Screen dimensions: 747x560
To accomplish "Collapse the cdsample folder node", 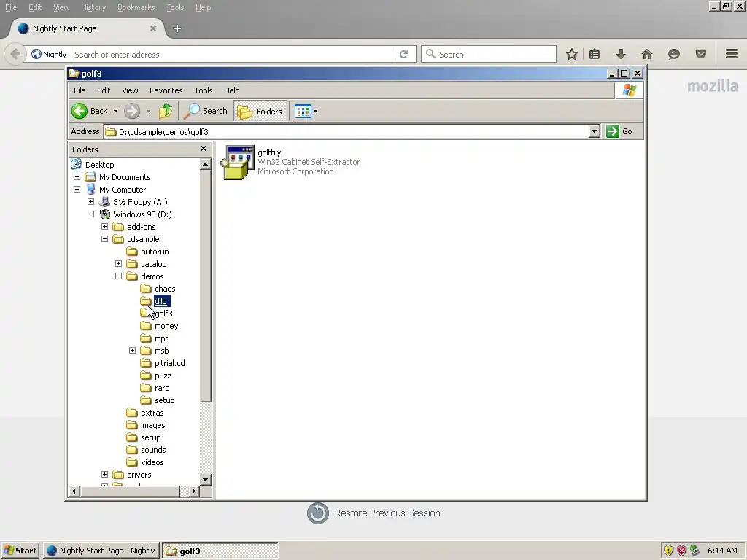I will [104, 238].
